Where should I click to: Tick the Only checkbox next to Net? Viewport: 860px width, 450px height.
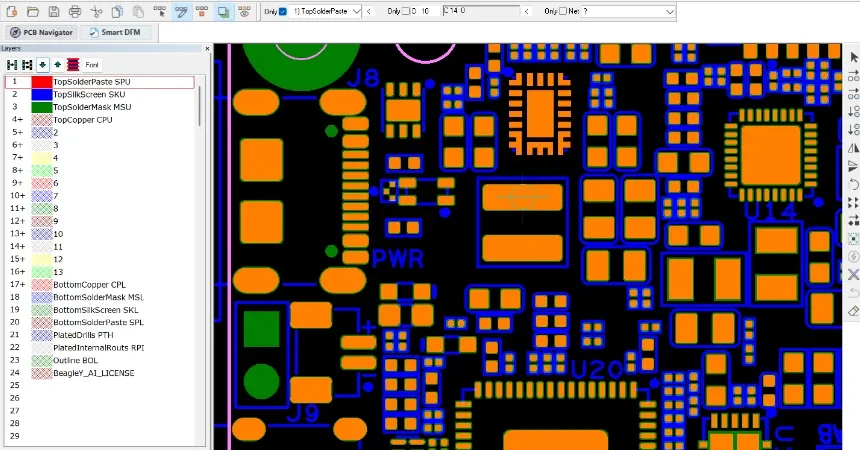click(x=563, y=11)
